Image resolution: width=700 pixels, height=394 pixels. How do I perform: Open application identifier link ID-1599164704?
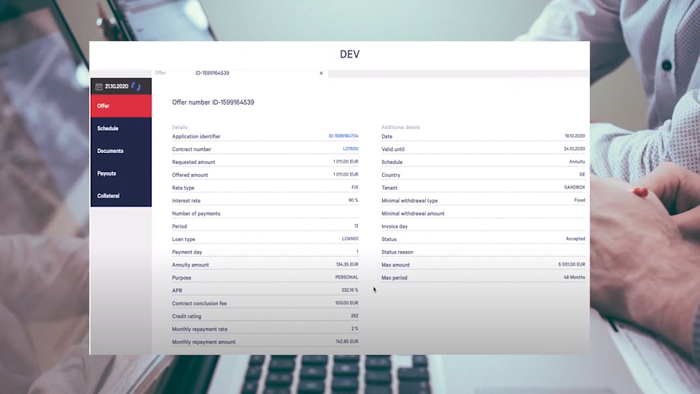click(x=343, y=136)
